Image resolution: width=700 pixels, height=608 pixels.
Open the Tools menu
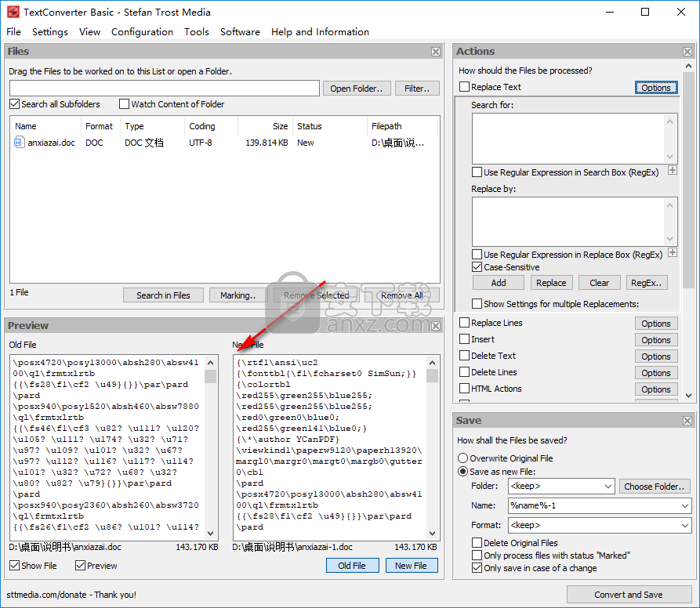197,31
